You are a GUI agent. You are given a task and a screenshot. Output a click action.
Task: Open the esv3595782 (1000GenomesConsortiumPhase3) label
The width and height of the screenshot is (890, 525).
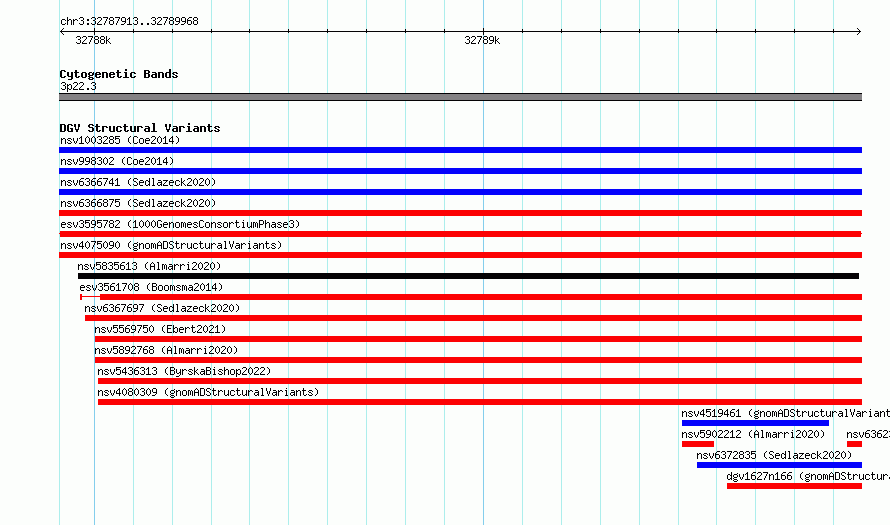180,224
